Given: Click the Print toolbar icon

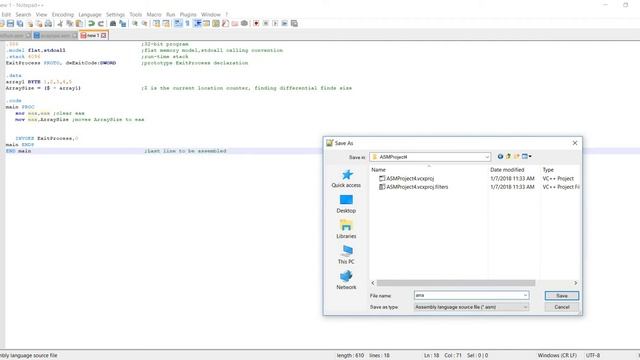Looking at the screenshot, I should point(48,24).
